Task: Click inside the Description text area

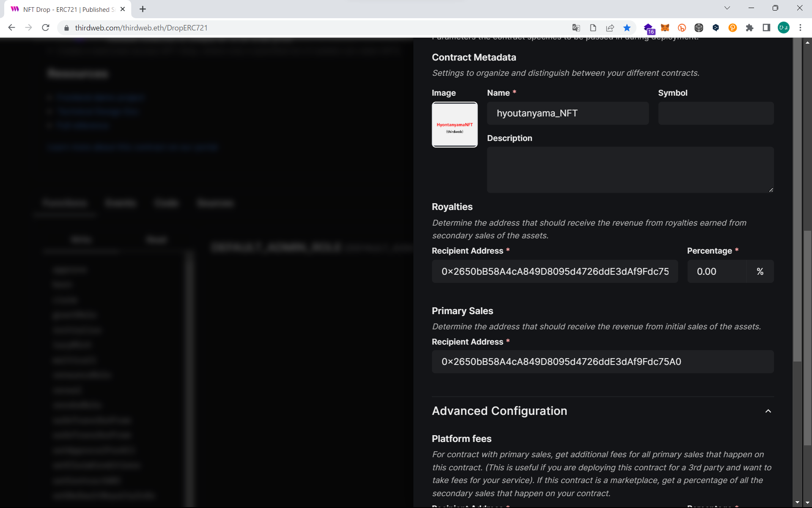Action: (x=630, y=170)
